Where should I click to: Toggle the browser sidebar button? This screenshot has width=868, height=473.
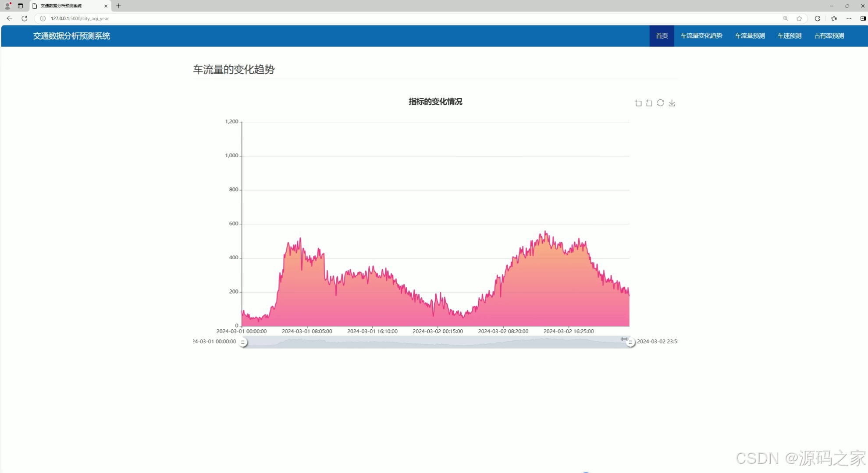[x=863, y=18]
